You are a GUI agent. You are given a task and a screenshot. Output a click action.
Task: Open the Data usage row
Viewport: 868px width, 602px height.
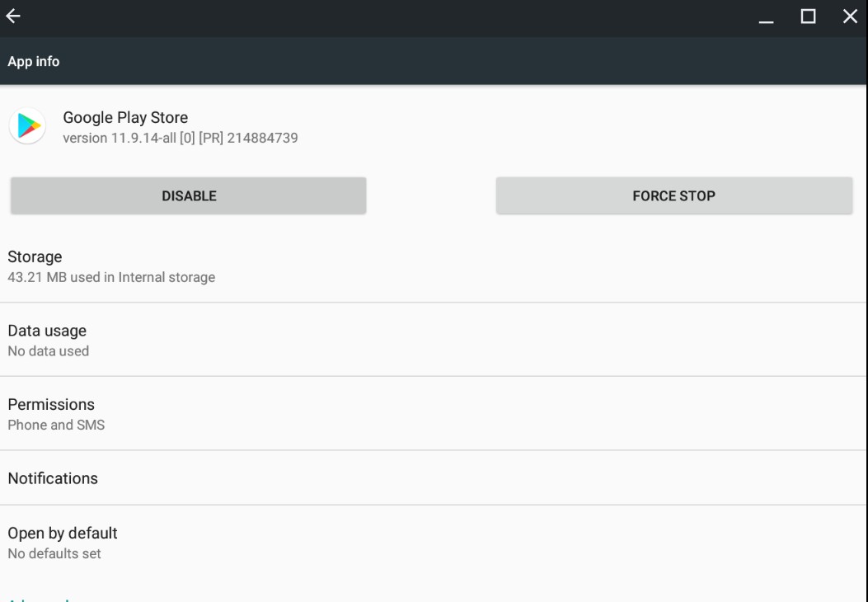coord(434,340)
